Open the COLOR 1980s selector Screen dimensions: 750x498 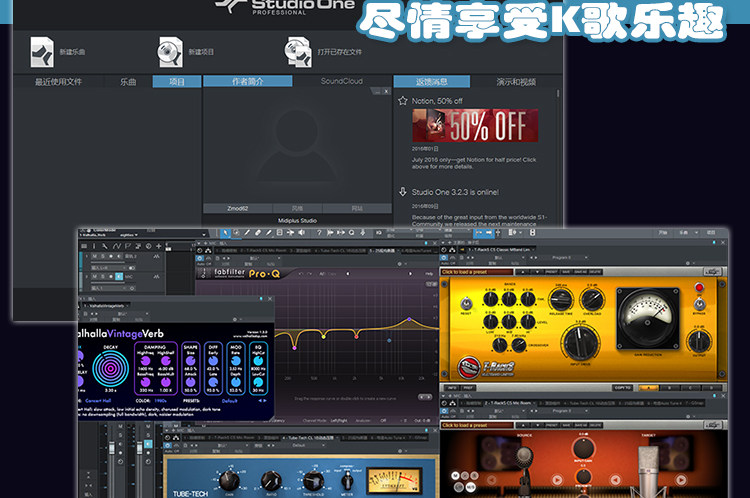tap(159, 400)
